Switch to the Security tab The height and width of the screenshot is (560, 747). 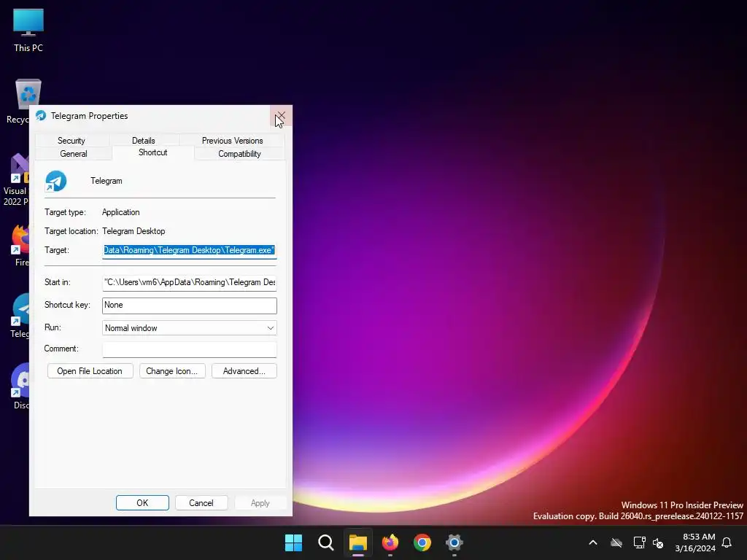(x=71, y=141)
